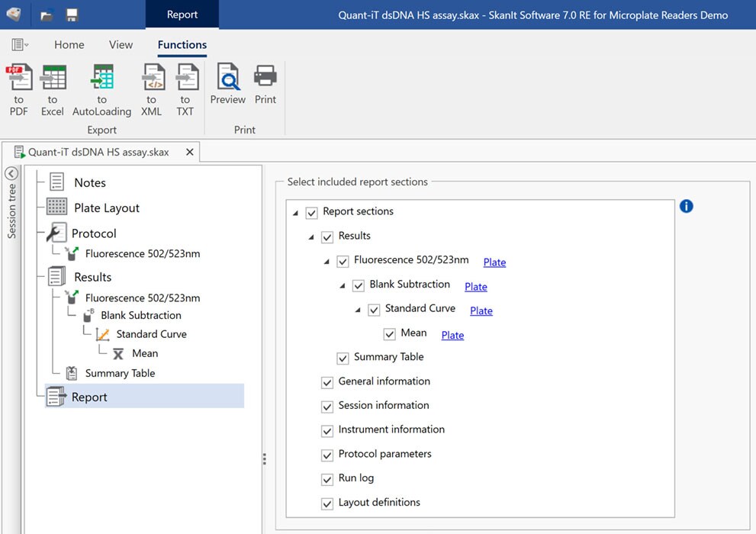Save session using floppy disk icon
The image size is (756, 534).
pyautogui.click(x=72, y=14)
